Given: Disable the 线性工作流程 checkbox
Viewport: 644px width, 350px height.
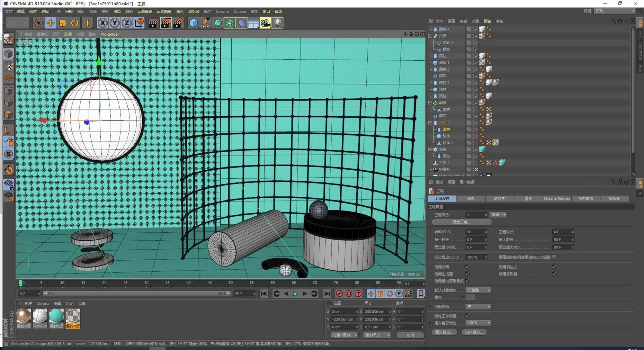Looking at the screenshot, I should [x=467, y=316].
